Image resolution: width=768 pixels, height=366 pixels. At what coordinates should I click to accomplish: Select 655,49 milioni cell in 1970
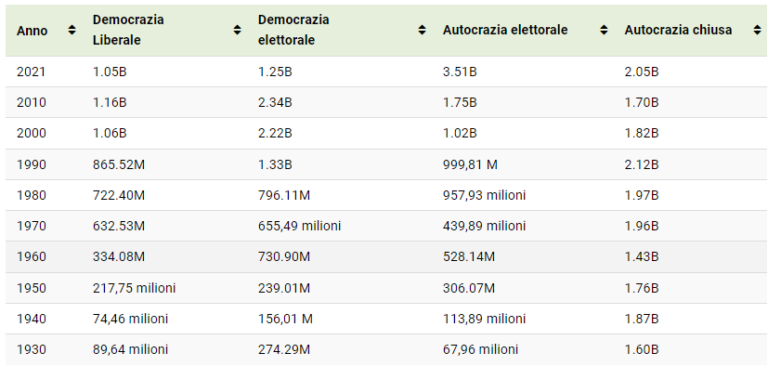click(299, 226)
